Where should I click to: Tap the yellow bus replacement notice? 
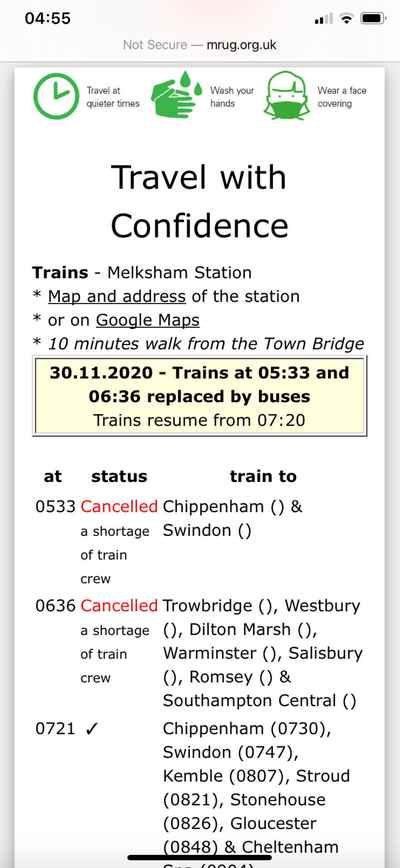pos(200,396)
